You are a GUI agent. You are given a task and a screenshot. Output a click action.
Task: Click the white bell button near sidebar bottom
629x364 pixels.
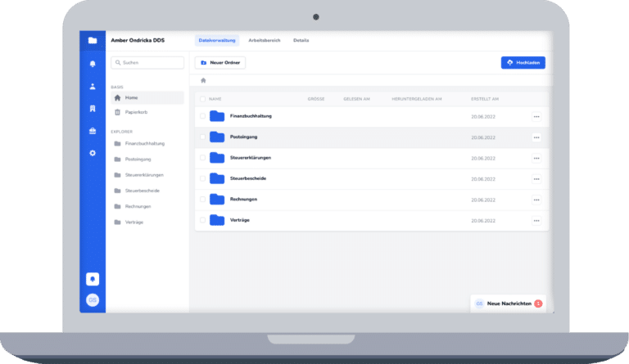tap(93, 279)
